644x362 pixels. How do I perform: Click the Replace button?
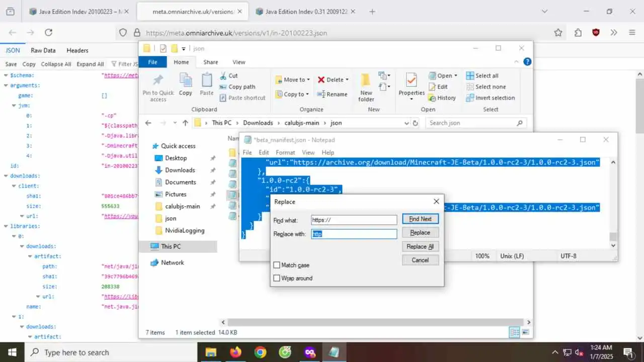point(420,233)
